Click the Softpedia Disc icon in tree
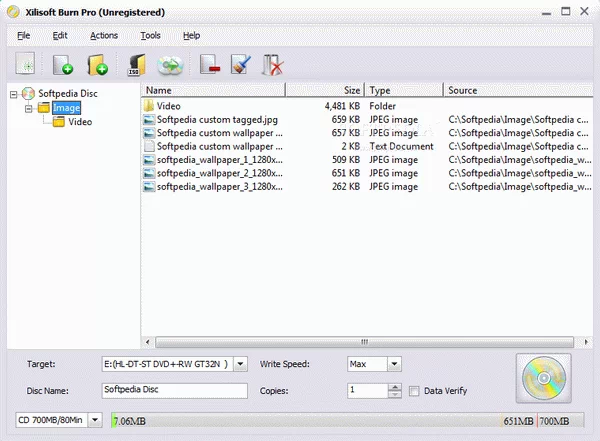The image size is (600, 441). pyautogui.click(x=28, y=93)
